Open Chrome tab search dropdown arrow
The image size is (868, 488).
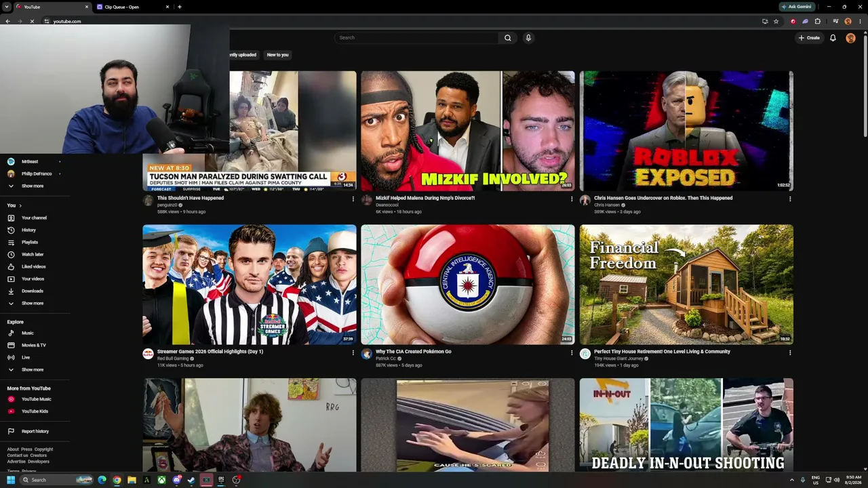click(7, 7)
